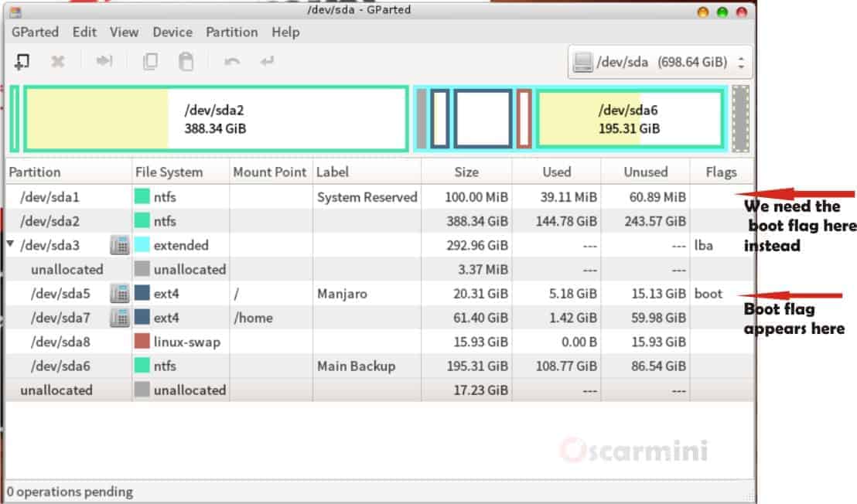
Task: Click the Resize/Move toolbar icon
Action: click(104, 62)
